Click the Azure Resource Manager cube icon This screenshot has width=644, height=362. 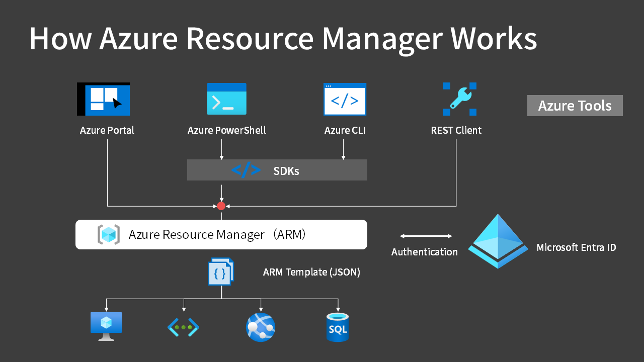[109, 235]
